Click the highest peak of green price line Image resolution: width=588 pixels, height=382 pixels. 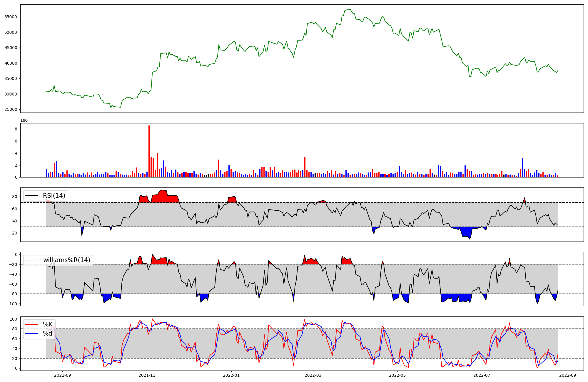click(x=350, y=9)
